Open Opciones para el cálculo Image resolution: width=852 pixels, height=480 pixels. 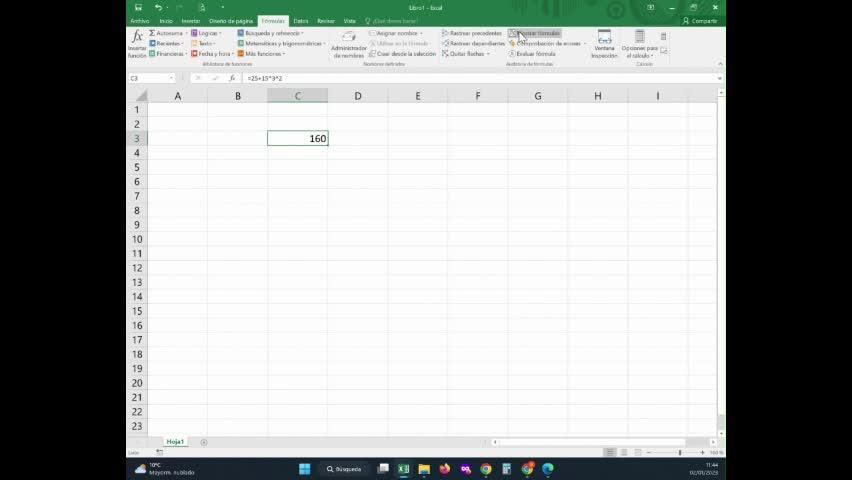tap(640, 45)
